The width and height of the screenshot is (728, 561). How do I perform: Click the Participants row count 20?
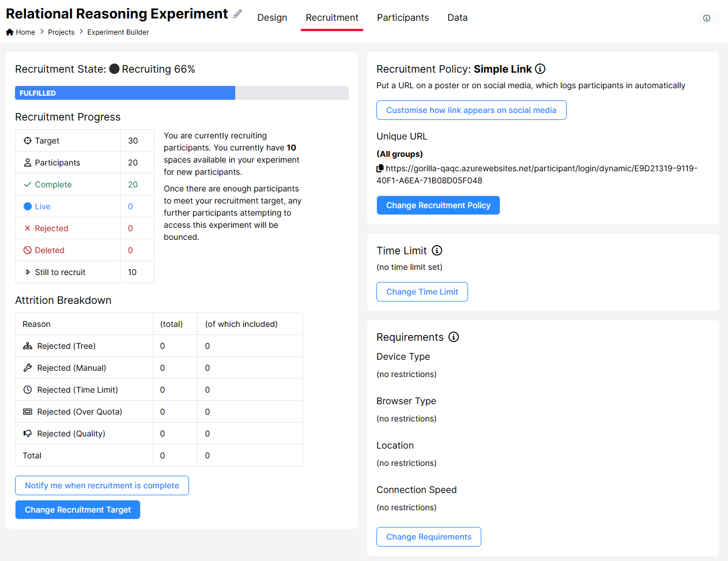pos(137,163)
